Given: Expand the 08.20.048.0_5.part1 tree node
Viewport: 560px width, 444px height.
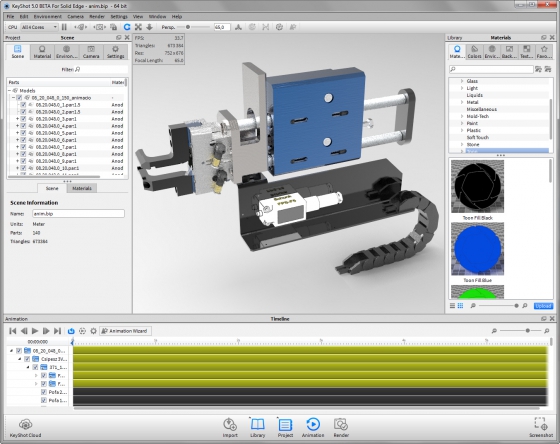Looking at the screenshot, I should [17, 133].
